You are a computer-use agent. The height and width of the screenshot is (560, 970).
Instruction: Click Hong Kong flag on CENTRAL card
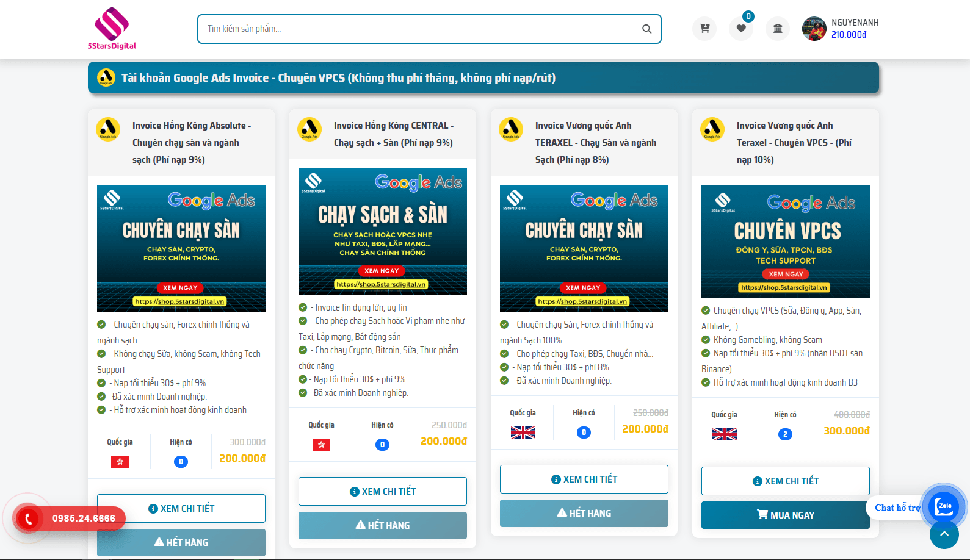pos(321,445)
